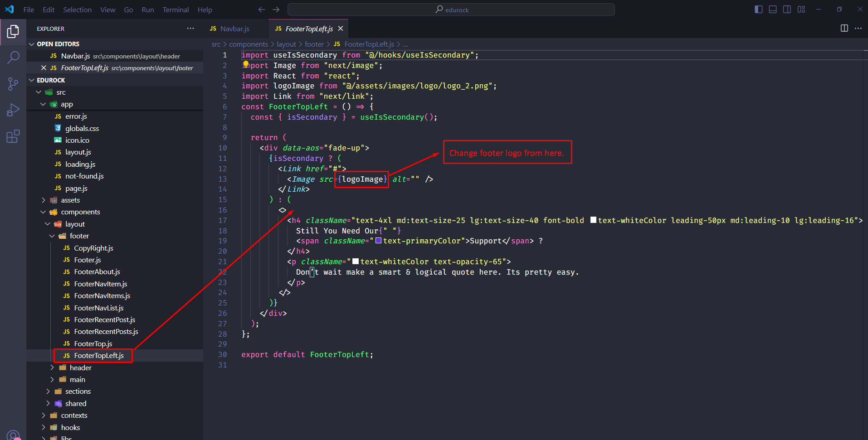Open the Explorer view in activity bar

13,31
